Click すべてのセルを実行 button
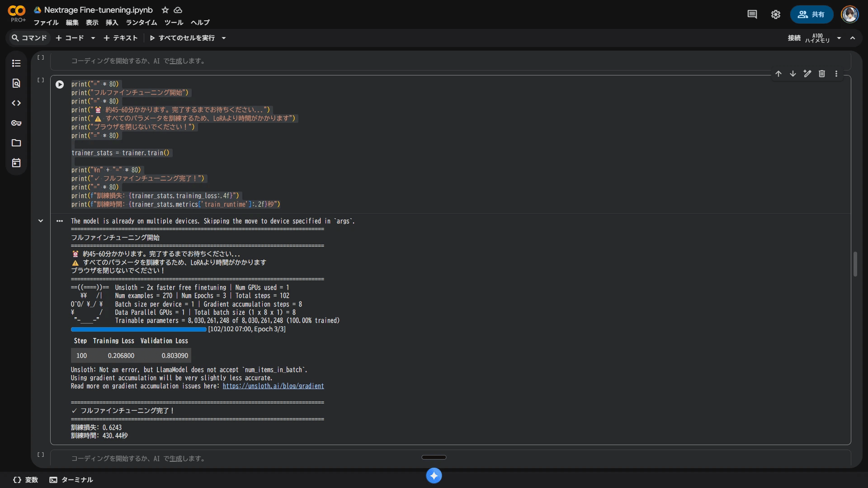Screen dimensions: 868x488 (182, 38)
